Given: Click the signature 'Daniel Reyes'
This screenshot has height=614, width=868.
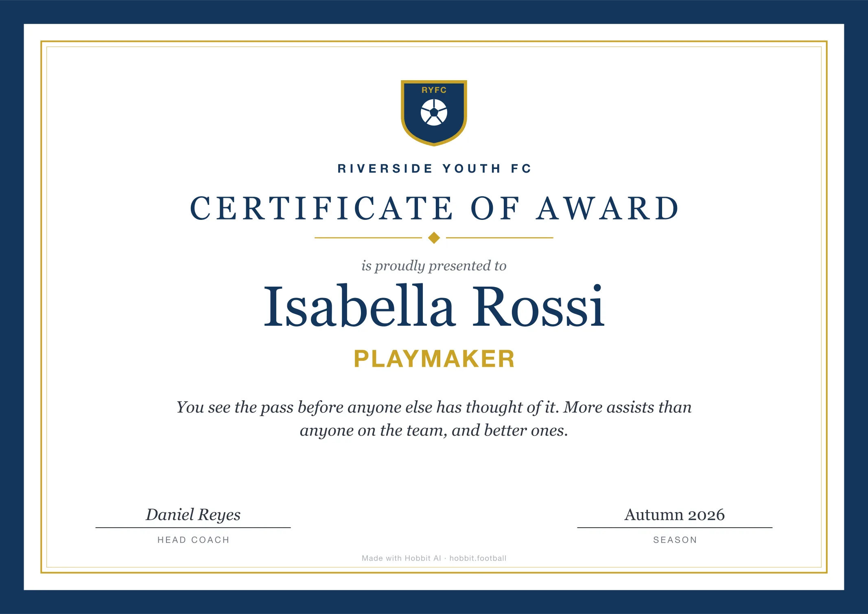Looking at the screenshot, I should pos(193,515).
